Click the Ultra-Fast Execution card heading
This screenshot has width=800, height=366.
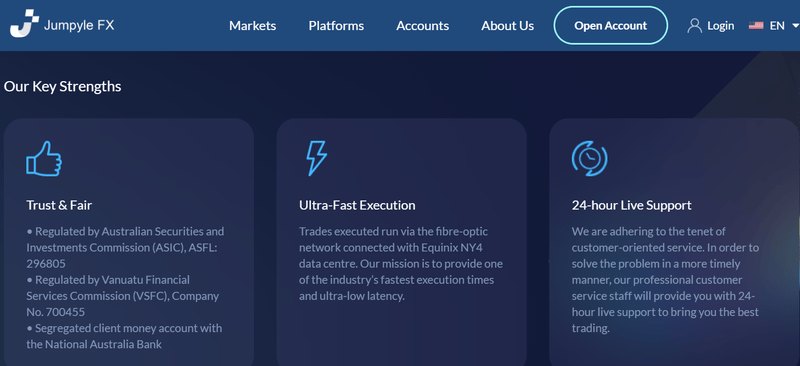(x=357, y=205)
